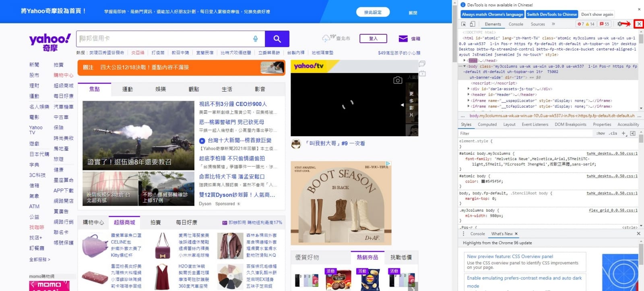The height and width of the screenshot is (291, 644).
Task: Click the cat avatar under the video
Action: point(296,143)
